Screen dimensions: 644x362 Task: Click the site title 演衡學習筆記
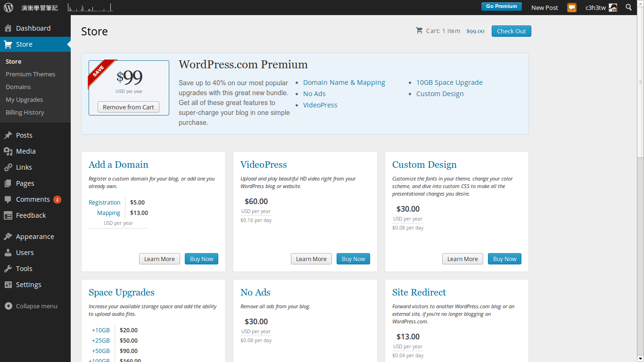(40, 8)
